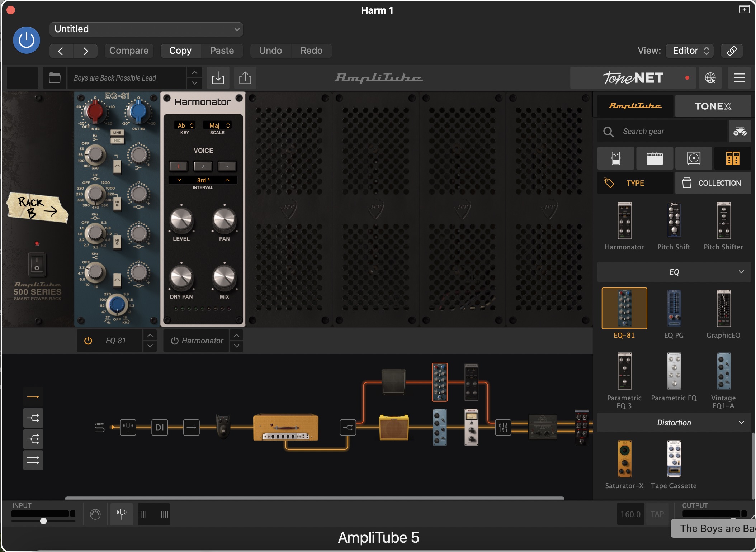Select next preset with down arrow

194,83
